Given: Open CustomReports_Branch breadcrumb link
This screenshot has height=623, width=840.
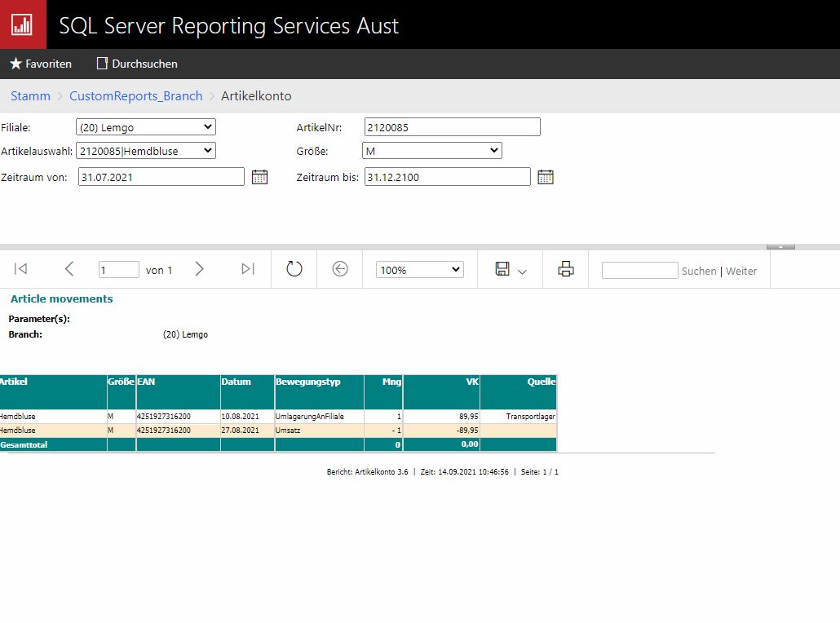Looking at the screenshot, I should point(135,96).
